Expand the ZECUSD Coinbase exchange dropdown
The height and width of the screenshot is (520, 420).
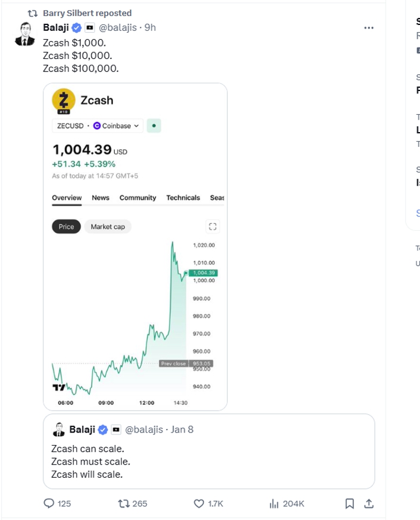tap(98, 126)
